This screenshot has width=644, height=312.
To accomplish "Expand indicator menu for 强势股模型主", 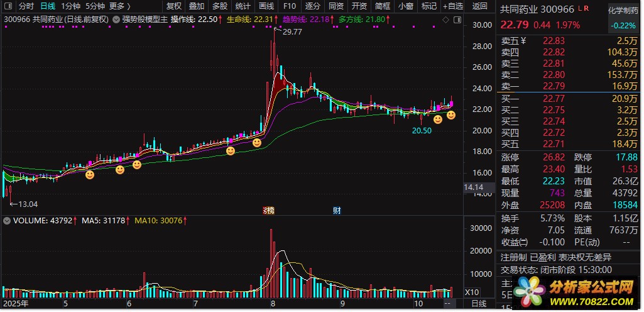I will (116, 19).
